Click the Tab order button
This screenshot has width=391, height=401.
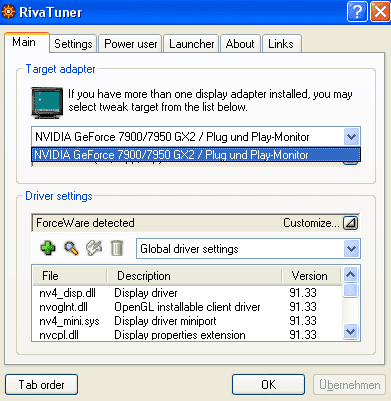[x=42, y=385]
